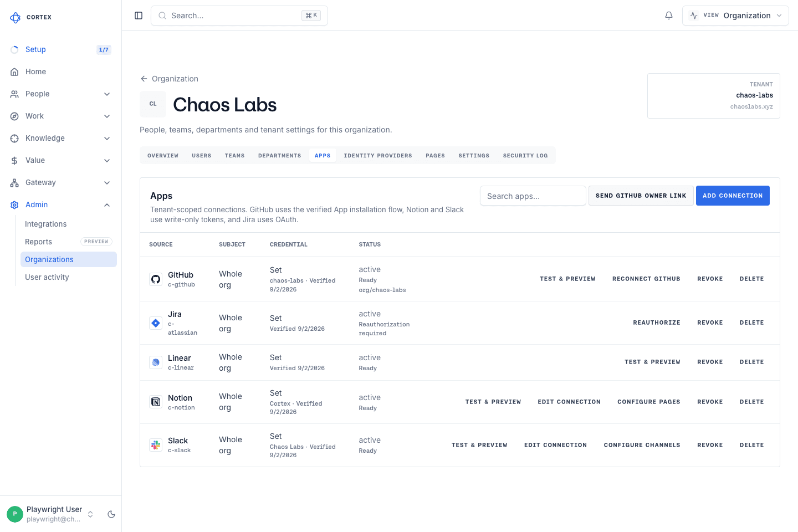The height and width of the screenshot is (532, 798).
Task: Click the back arrow beside Organization
Action: (x=144, y=79)
